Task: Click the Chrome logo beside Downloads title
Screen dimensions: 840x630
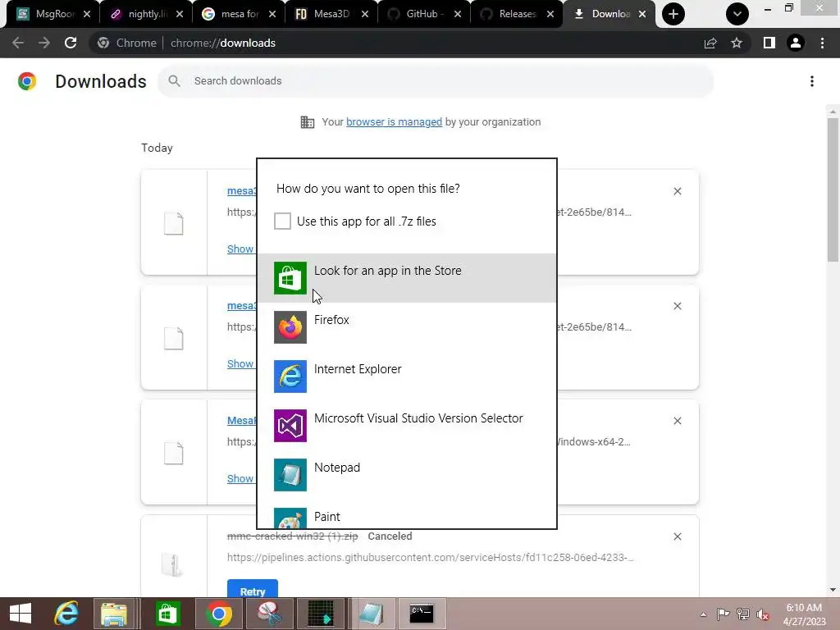Action: [27, 81]
